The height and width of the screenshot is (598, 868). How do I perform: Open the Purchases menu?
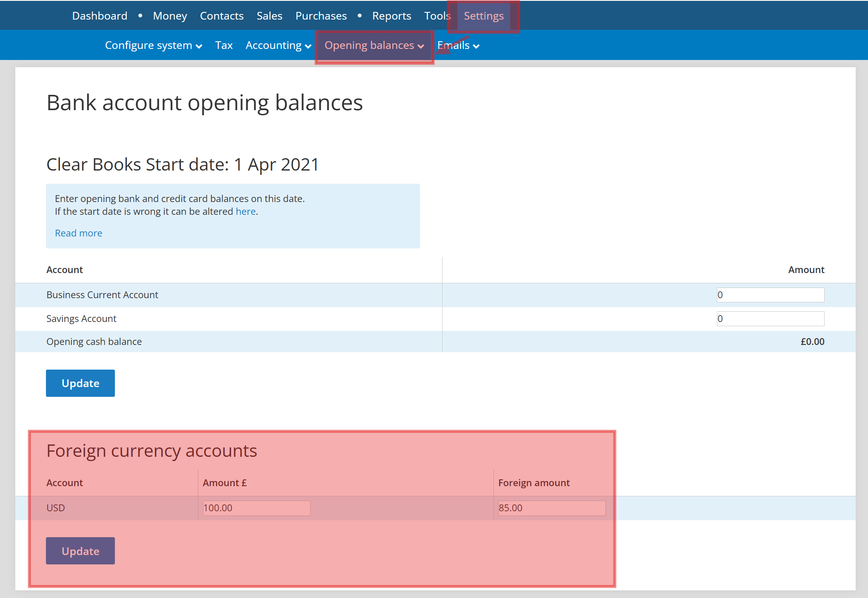click(x=321, y=16)
